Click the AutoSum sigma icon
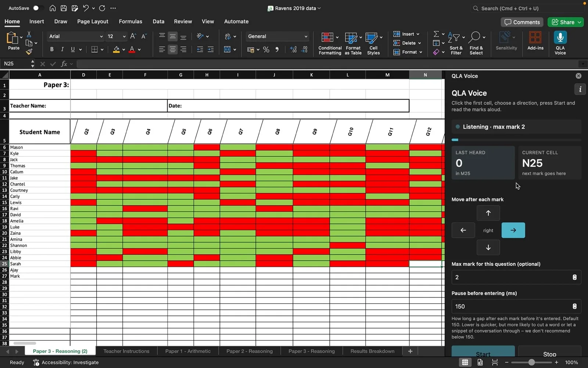 tap(436, 34)
